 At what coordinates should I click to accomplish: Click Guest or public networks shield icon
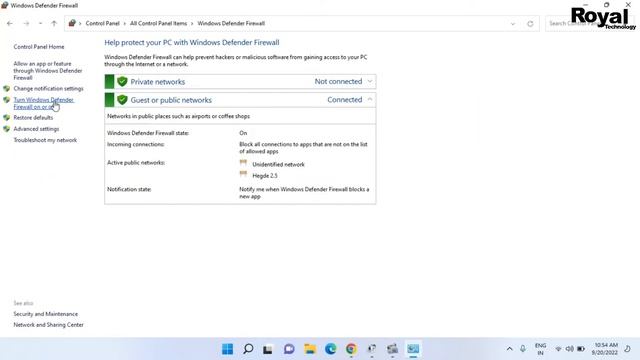(122, 100)
